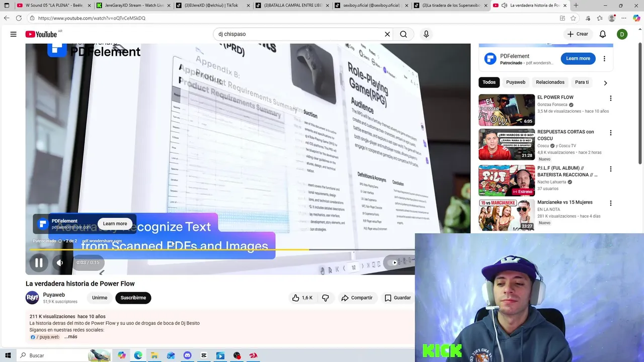Image resolution: width=644 pixels, height=362 pixels.
Task: Reload the page with the browser refresh icon
Action: [x=19, y=18]
